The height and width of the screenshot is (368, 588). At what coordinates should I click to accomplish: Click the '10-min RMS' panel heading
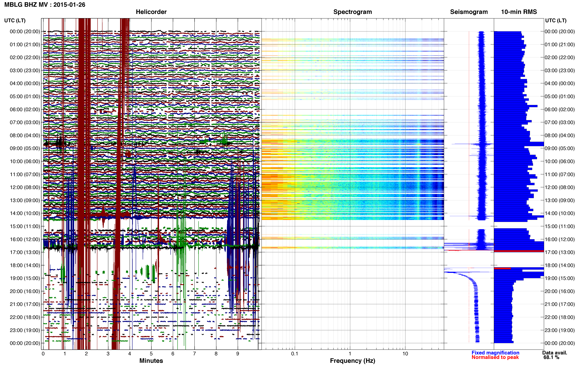pos(519,12)
